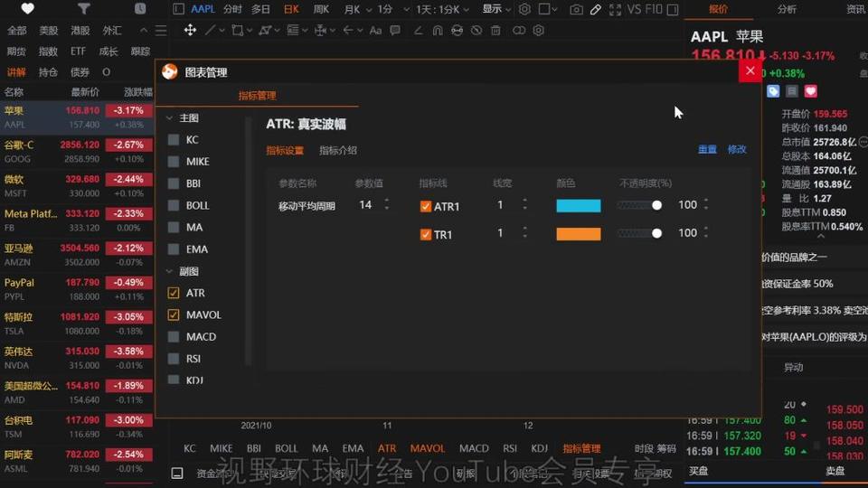
Task: Toggle the right sidebar panel icon
Action: 673,9
